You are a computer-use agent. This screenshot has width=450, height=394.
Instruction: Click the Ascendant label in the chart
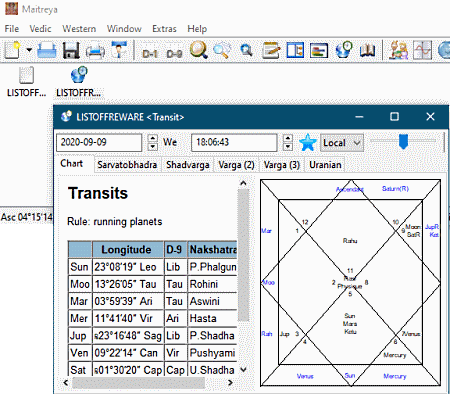coord(349,189)
